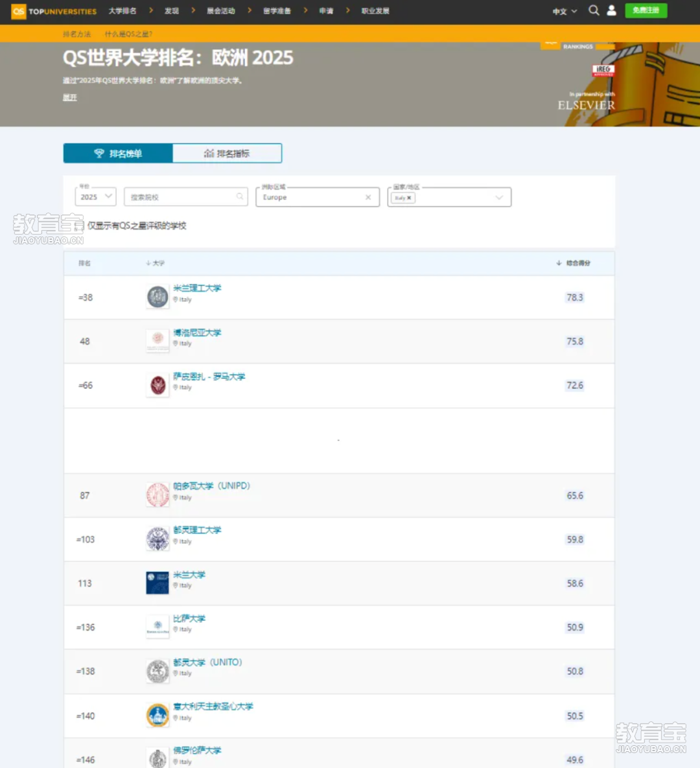The width and height of the screenshot is (700, 768).
Task: Click the score 59.8 for 都灵理工大学
Action: [575, 539]
